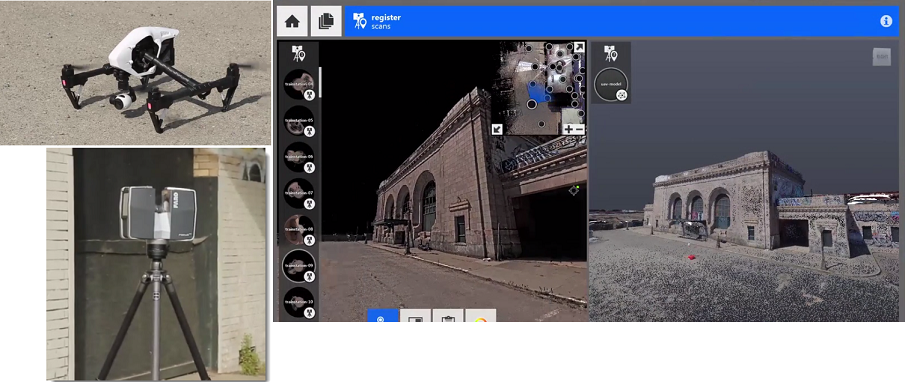This screenshot has width=905, height=382.
Task: Open the info help icon
Action: [886, 21]
